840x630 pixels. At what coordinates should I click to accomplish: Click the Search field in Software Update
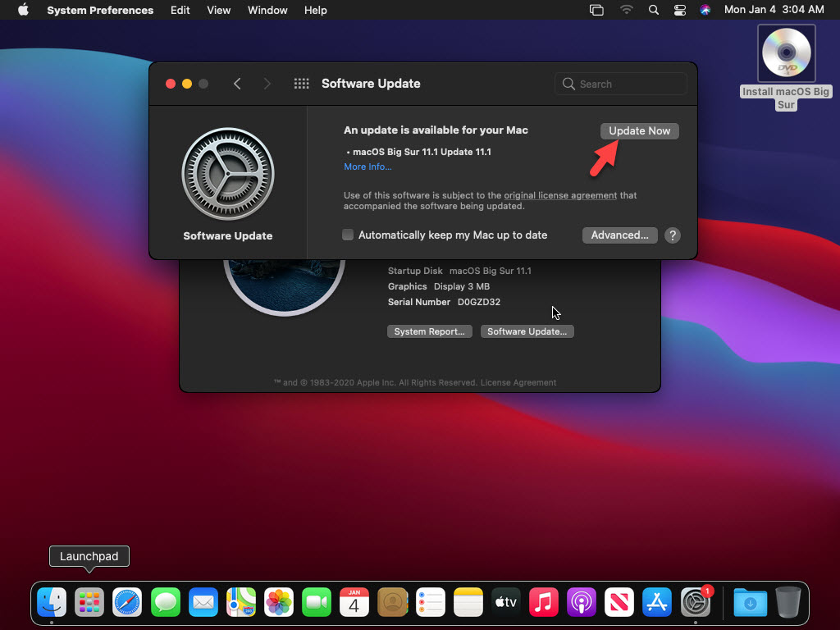[621, 84]
